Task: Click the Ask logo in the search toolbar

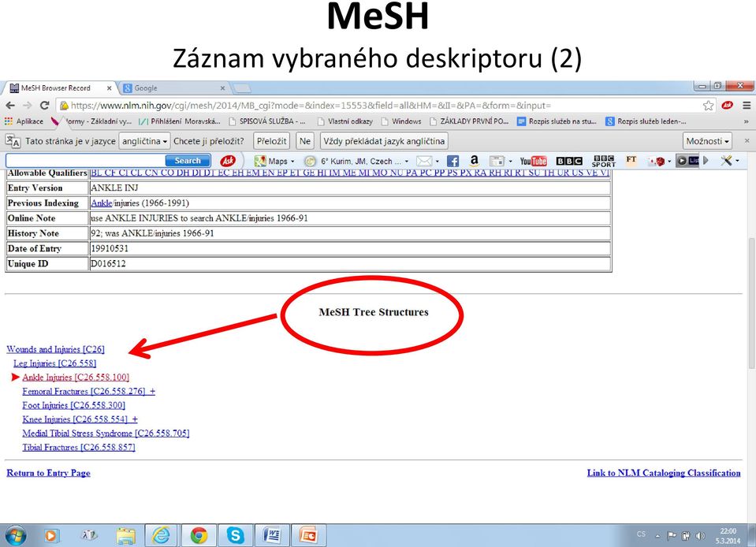Action: point(228,161)
